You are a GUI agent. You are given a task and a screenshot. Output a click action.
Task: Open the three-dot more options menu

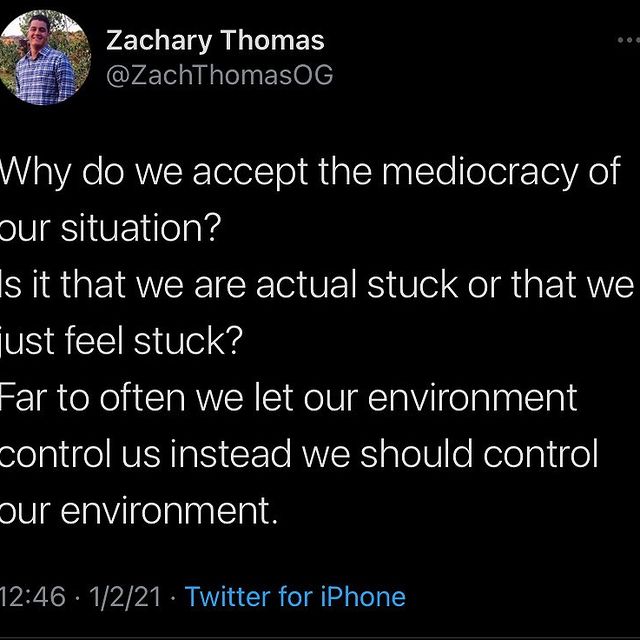(x=629, y=40)
